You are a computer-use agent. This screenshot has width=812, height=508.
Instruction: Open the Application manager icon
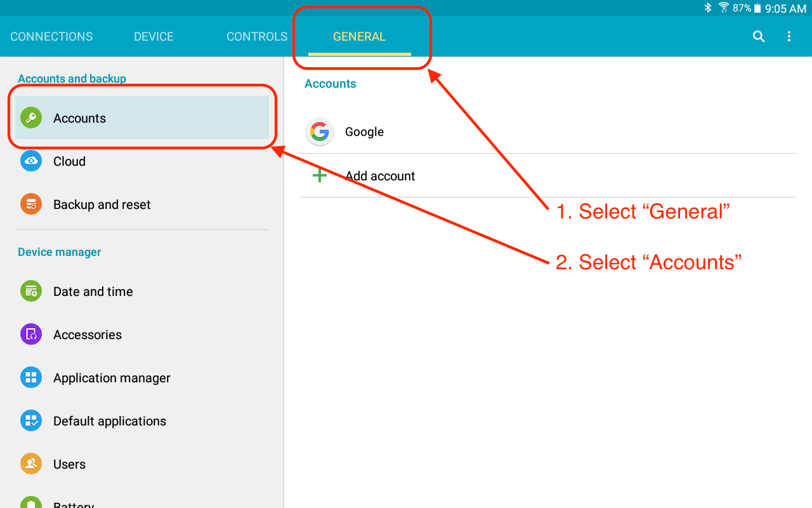[30, 377]
